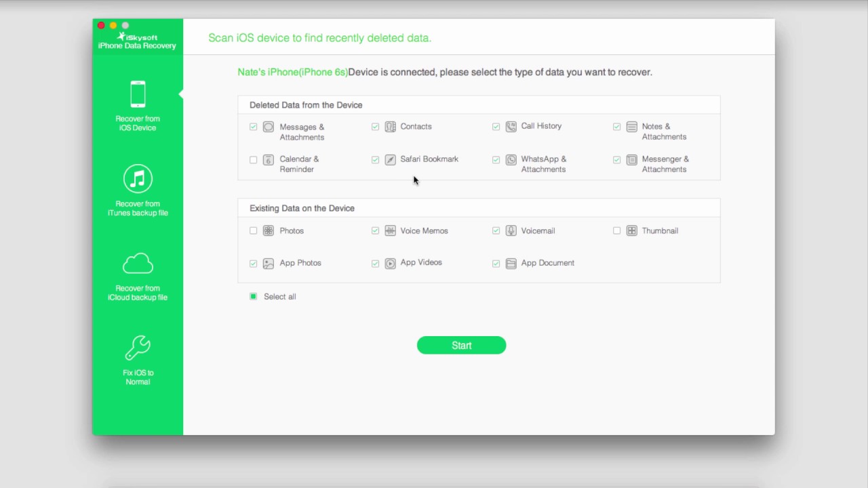
Task: Uncheck Notes & Attachments checkbox
Action: tap(616, 127)
